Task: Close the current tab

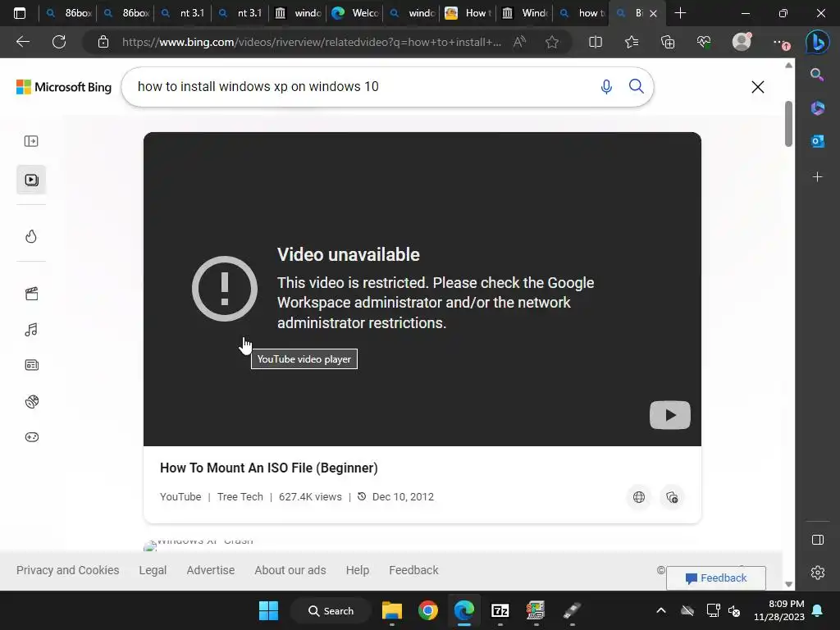Action: click(x=653, y=13)
